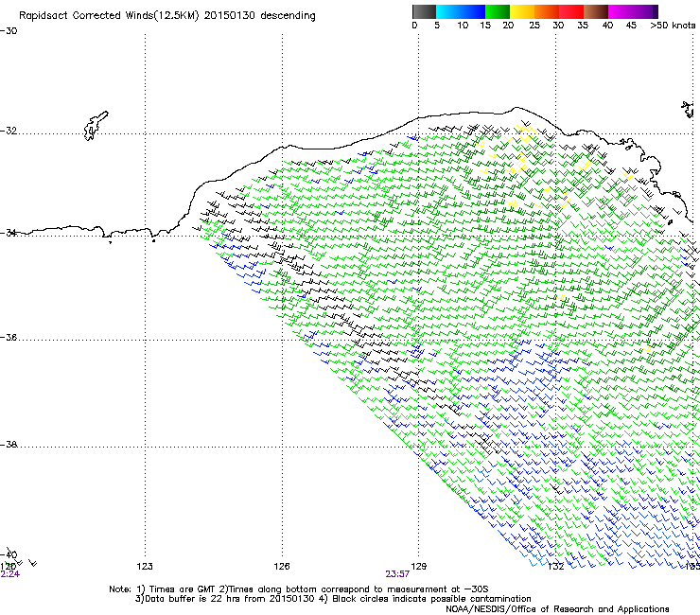Click the purple '23:57' time stamp
This screenshot has height=615, width=700.
pyautogui.click(x=397, y=574)
